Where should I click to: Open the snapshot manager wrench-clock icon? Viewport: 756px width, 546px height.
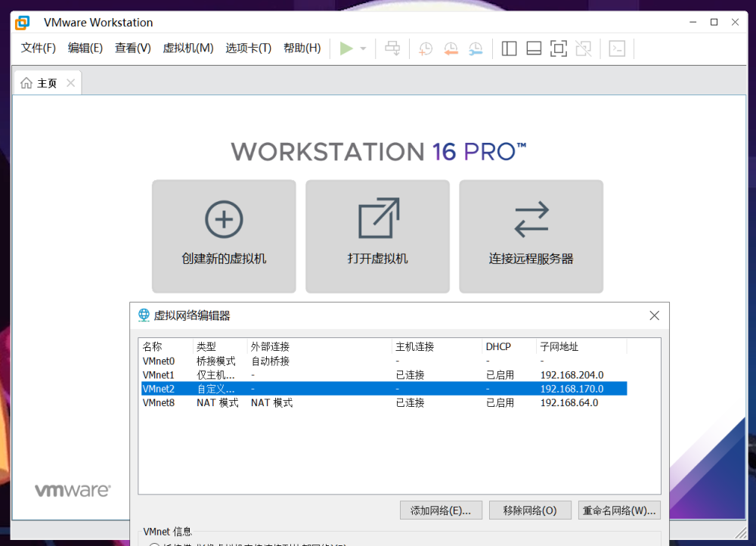tap(476, 48)
